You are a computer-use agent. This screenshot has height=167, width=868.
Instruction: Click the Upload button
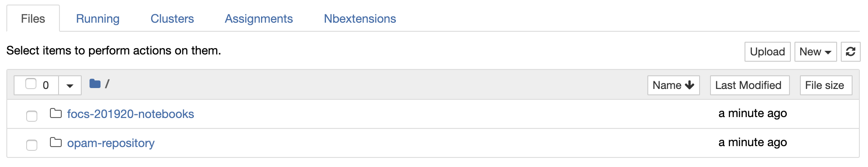coord(768,52)
